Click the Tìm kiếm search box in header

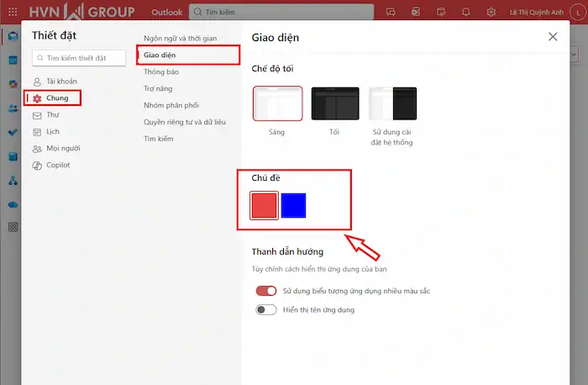(x=281, y=12)
